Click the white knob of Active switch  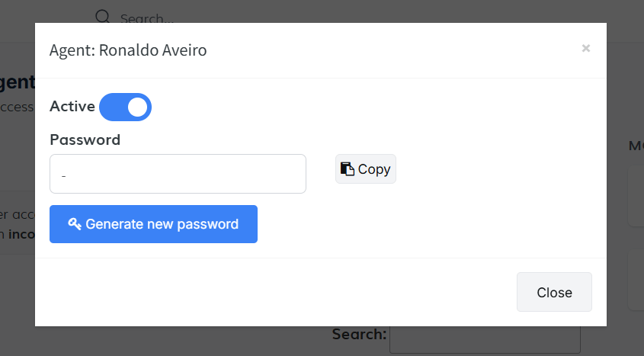tap(137, 107)
